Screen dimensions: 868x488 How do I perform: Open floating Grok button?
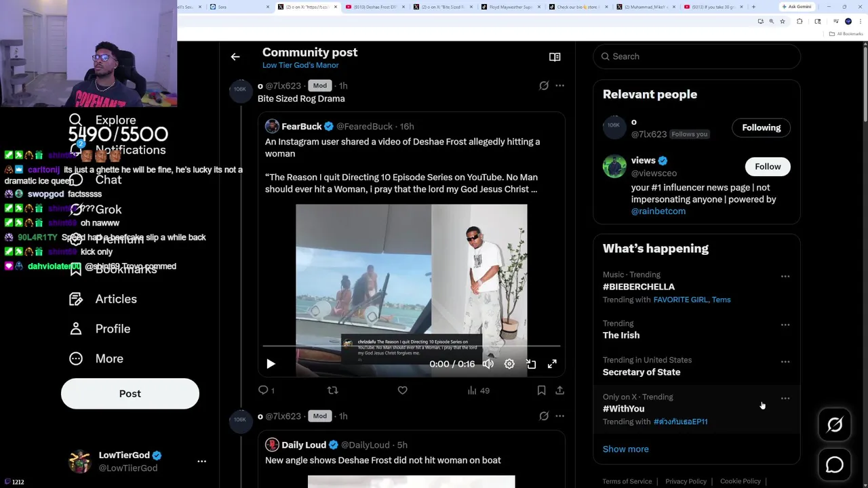point(835,424)
